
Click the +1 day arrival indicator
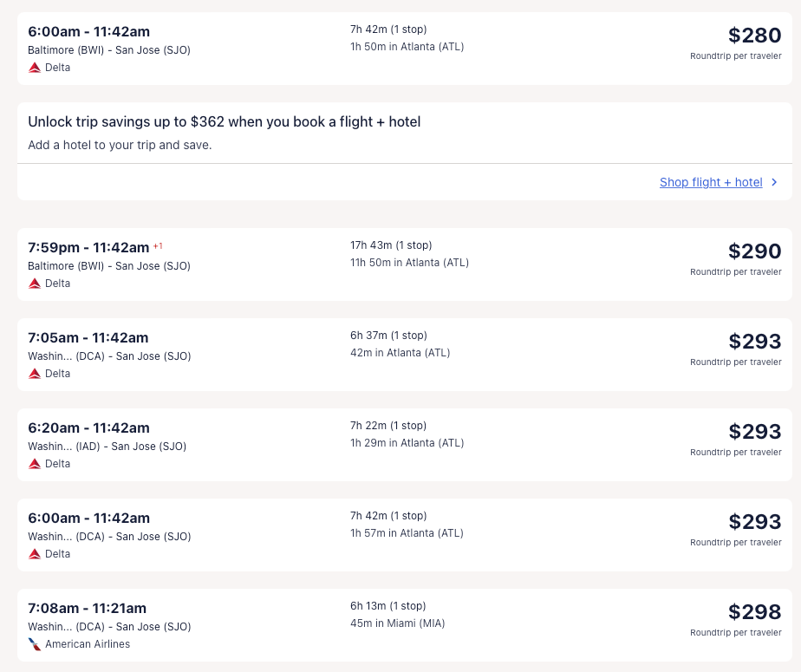158,246
